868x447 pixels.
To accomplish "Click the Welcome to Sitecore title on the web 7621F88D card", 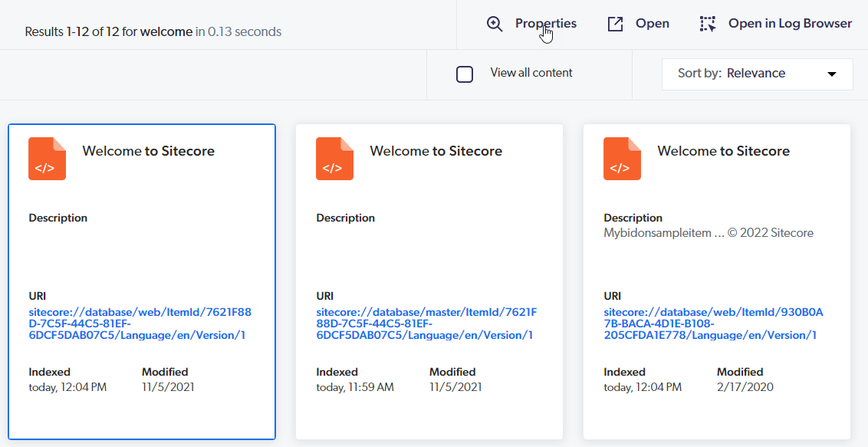I will point(148,151).
